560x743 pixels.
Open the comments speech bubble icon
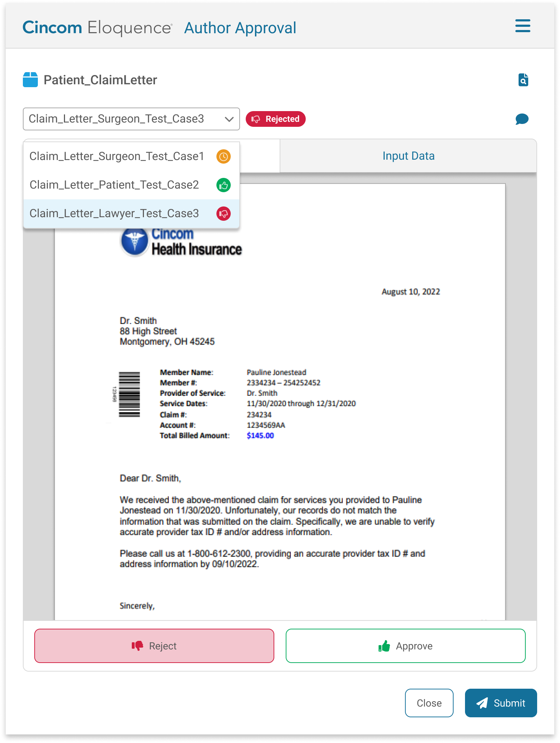(x=522, y=119)
